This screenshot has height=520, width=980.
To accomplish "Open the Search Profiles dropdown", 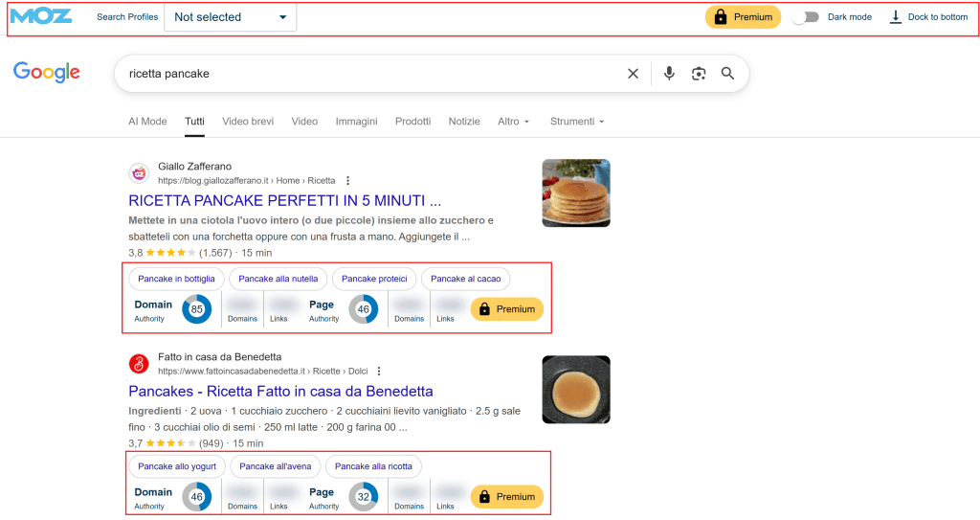I will coord(230,17).
